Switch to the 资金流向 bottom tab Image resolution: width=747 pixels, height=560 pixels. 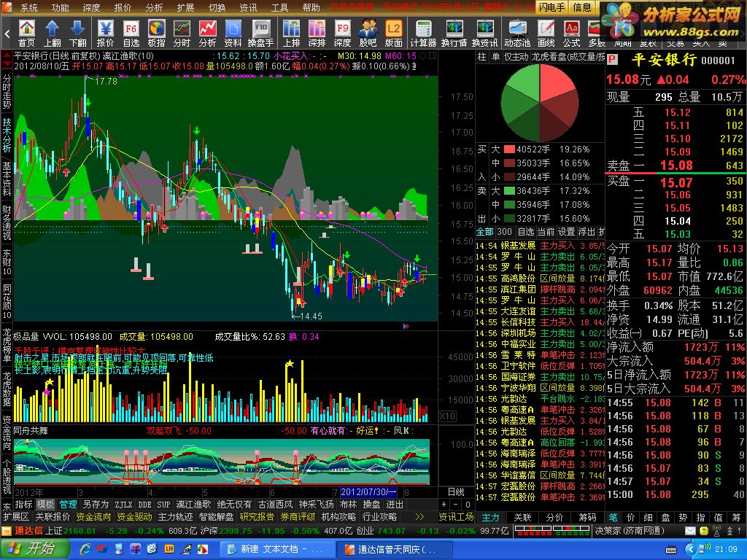tap(93, 517)
